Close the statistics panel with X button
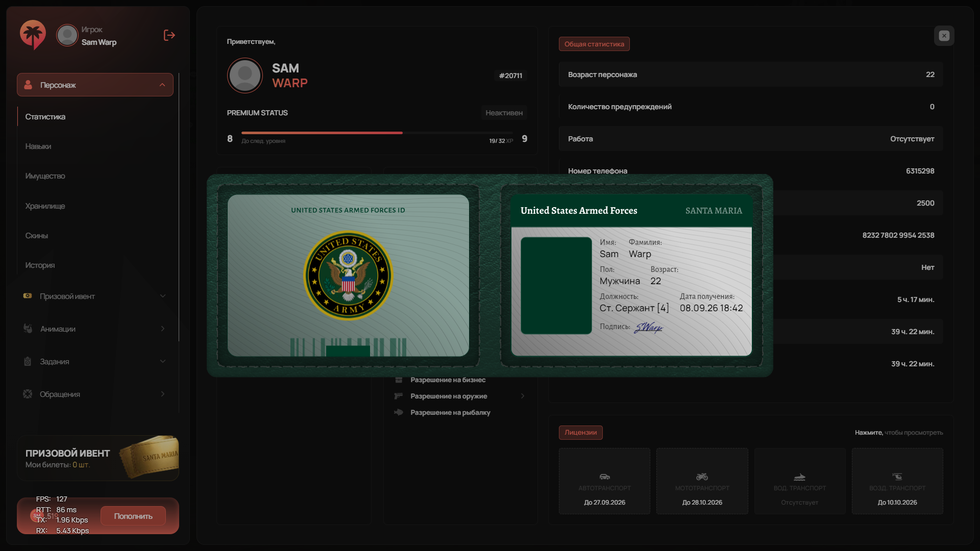The width and height of the screenshot is (980, 551). click(x=944, y=36)
